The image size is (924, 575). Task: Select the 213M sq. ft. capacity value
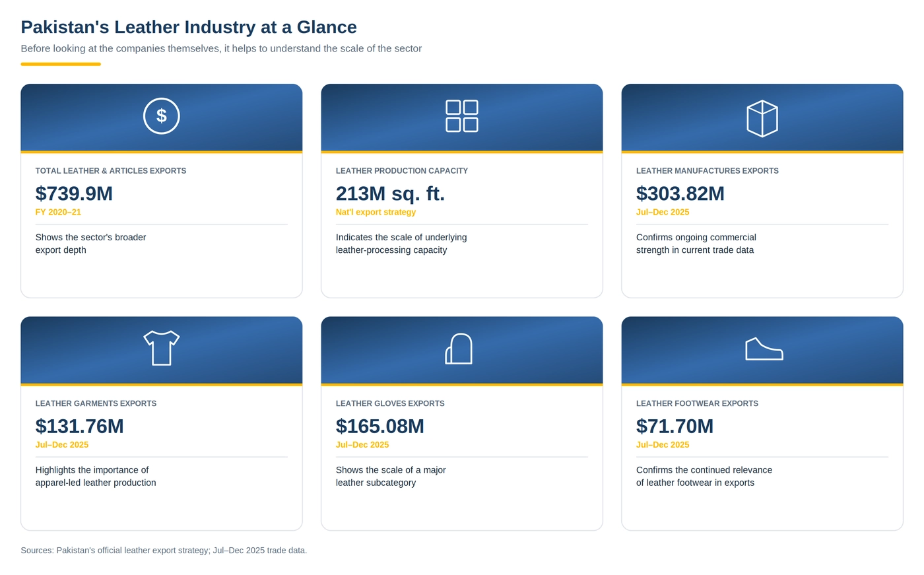pos(390,193)
